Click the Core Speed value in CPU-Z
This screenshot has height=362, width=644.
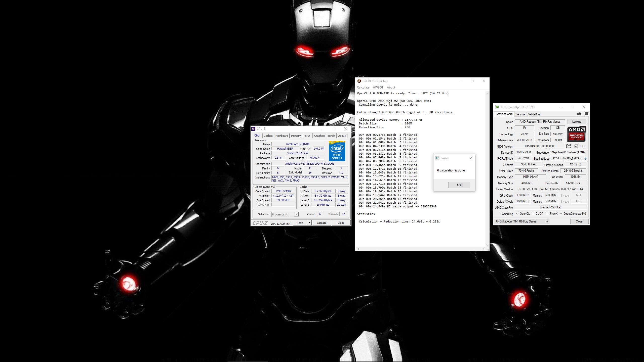(283, 191)
